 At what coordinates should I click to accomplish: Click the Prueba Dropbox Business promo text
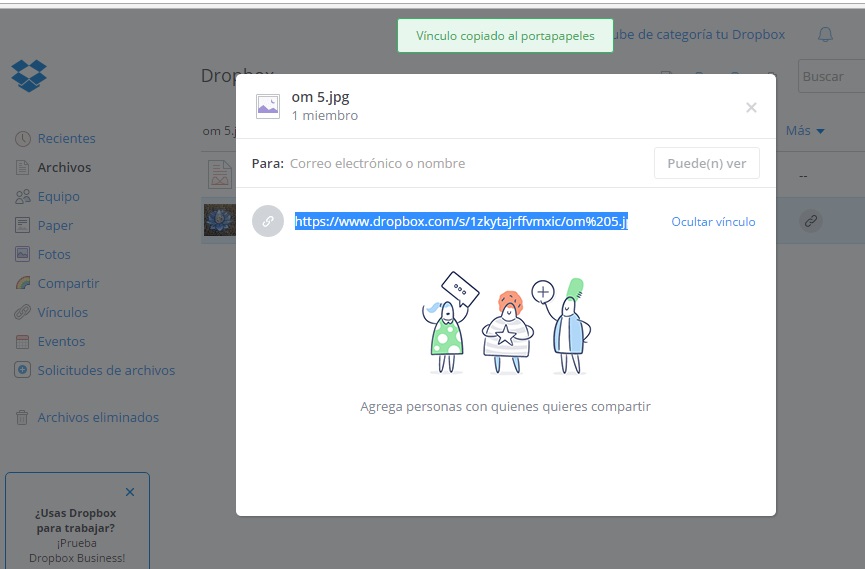click(x=77, y=550)
